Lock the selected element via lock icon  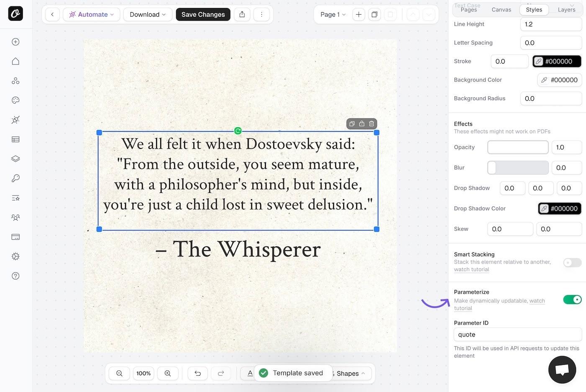[x=362, y=124]
